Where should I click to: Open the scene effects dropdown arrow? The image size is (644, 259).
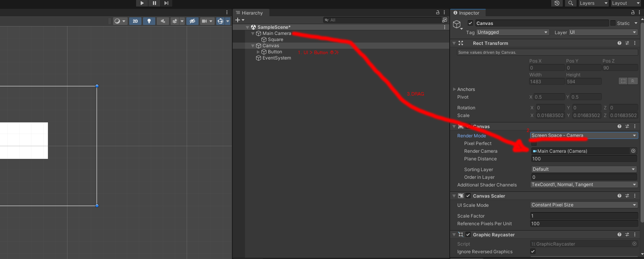point(182,21)
